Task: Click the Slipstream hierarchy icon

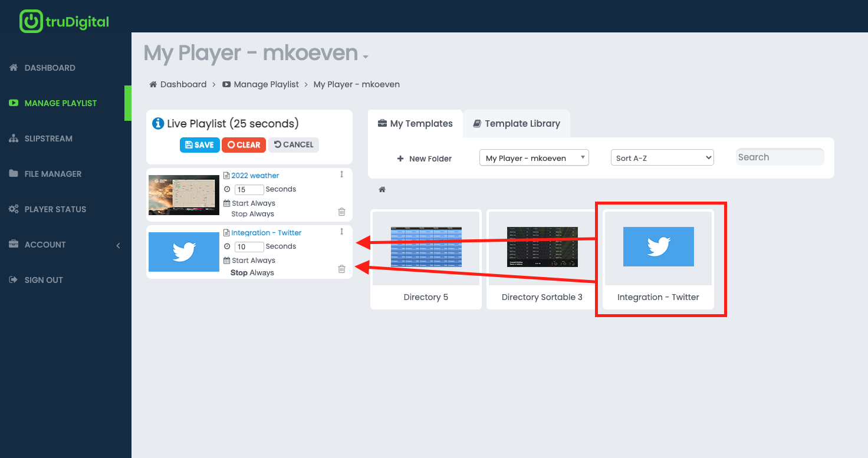Action: click(14, 139)
